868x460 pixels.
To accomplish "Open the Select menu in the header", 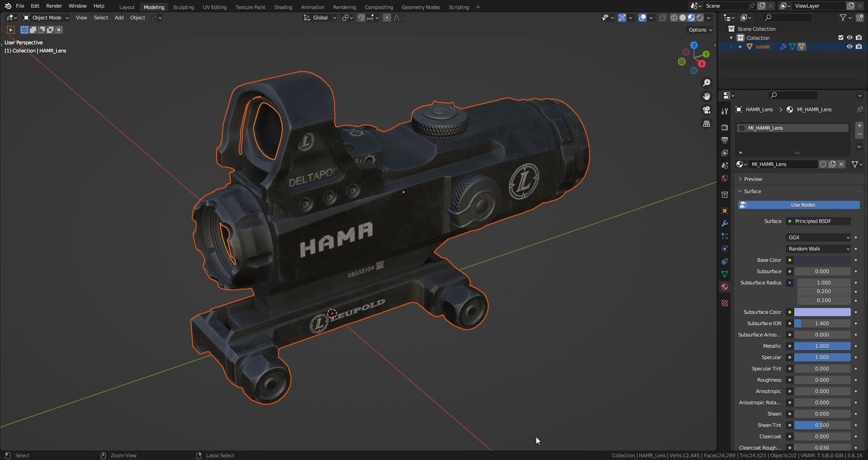I will click(100, 17).
